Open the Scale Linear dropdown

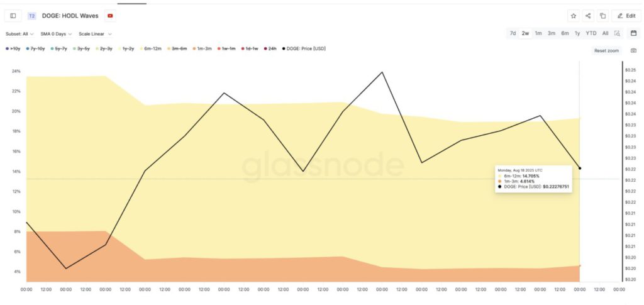pyautogui.click(x=95, y=34)
